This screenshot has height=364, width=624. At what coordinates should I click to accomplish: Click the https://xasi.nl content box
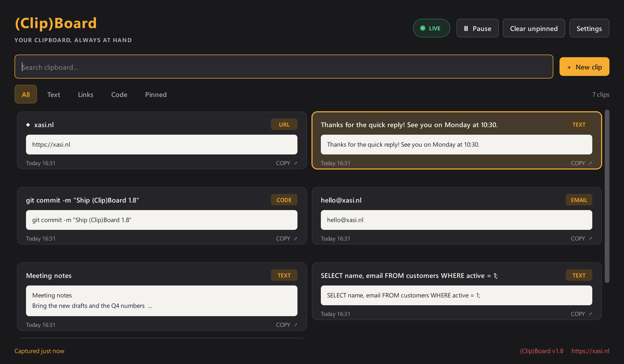click(161, 145)
